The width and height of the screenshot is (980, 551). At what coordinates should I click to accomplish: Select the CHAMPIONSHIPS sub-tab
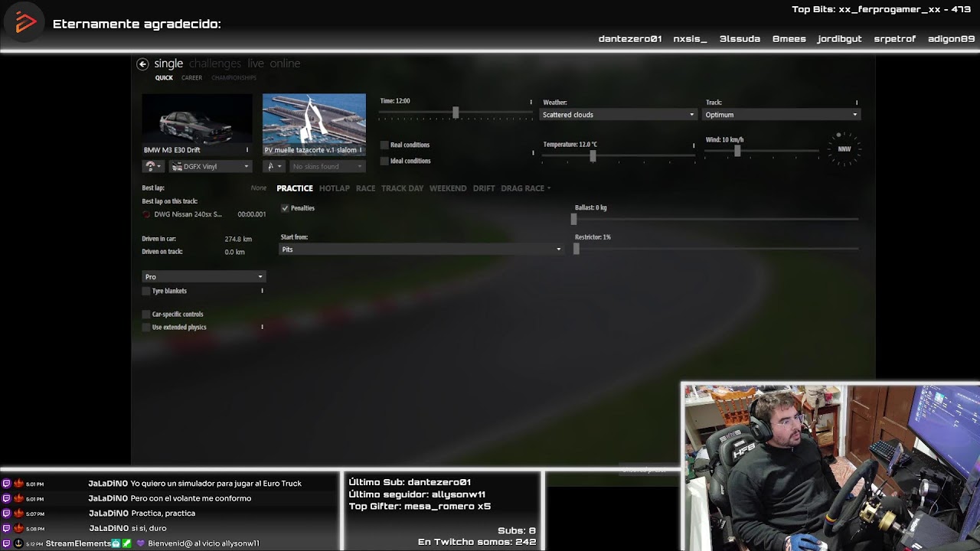[x=234, y=78]
